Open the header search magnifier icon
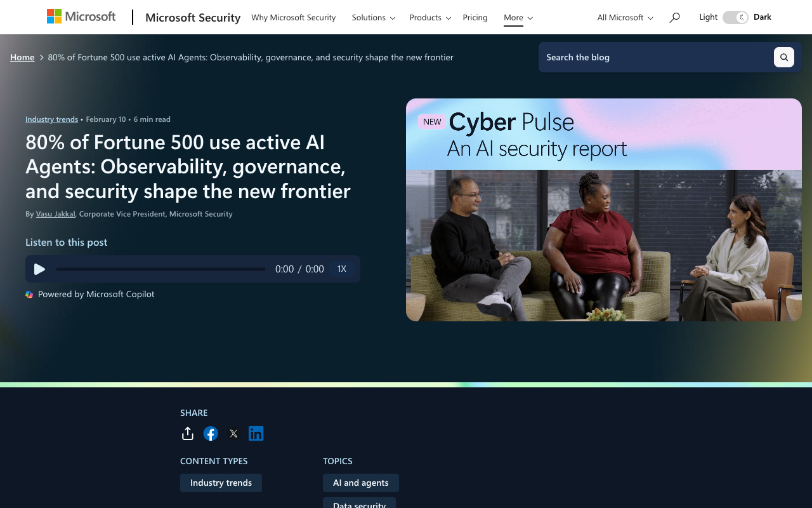Viewport: 812px width, 508px height. [x=674, y=18]
